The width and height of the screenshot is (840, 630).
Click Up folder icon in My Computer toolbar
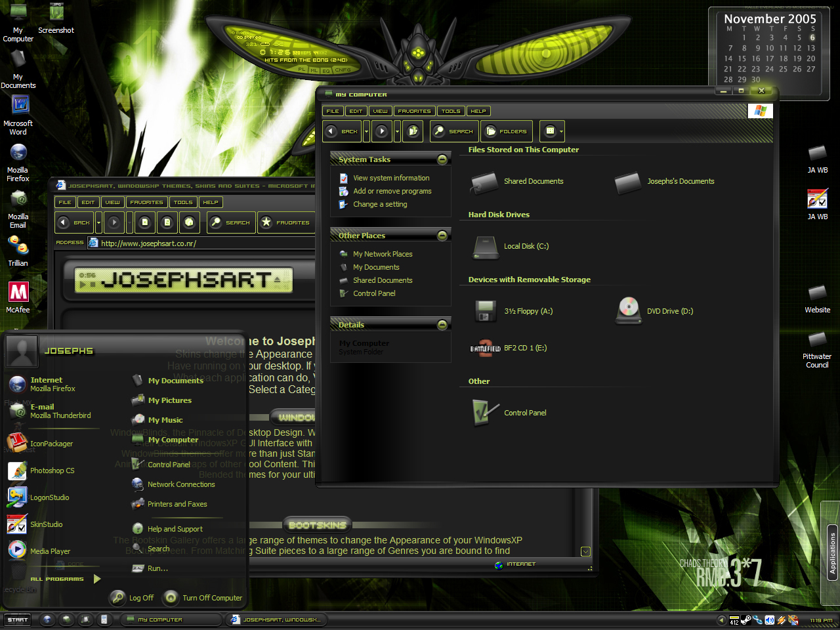tap(413, 131)
